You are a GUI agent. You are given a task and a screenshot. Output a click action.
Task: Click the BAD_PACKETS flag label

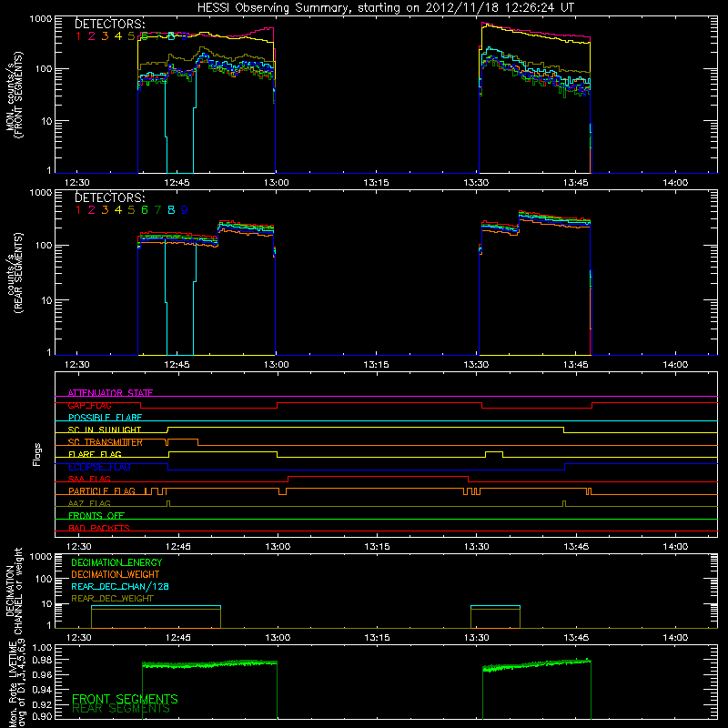click(x=99, y=528)
